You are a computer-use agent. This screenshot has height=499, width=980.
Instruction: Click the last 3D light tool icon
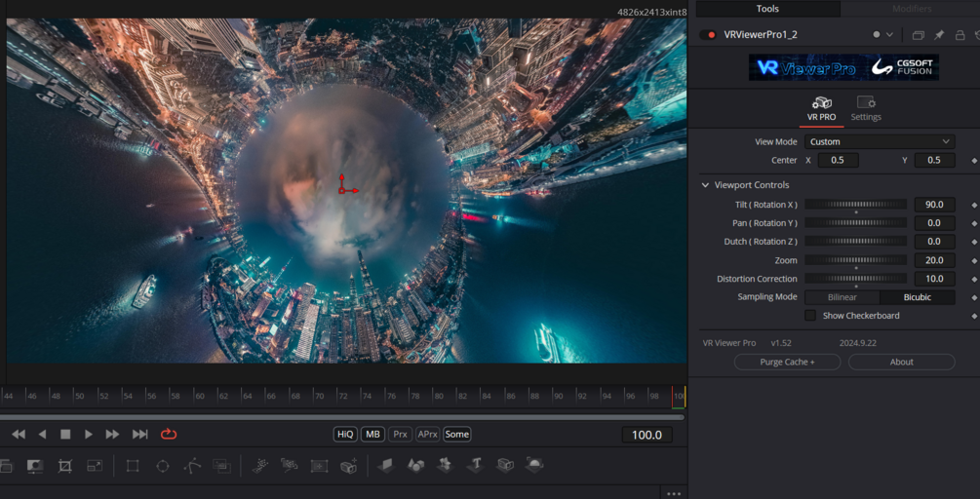535,465
